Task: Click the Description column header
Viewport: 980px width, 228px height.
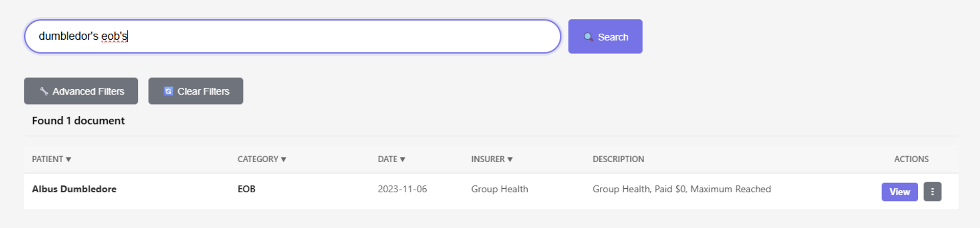Action: [x=618, y=159]
